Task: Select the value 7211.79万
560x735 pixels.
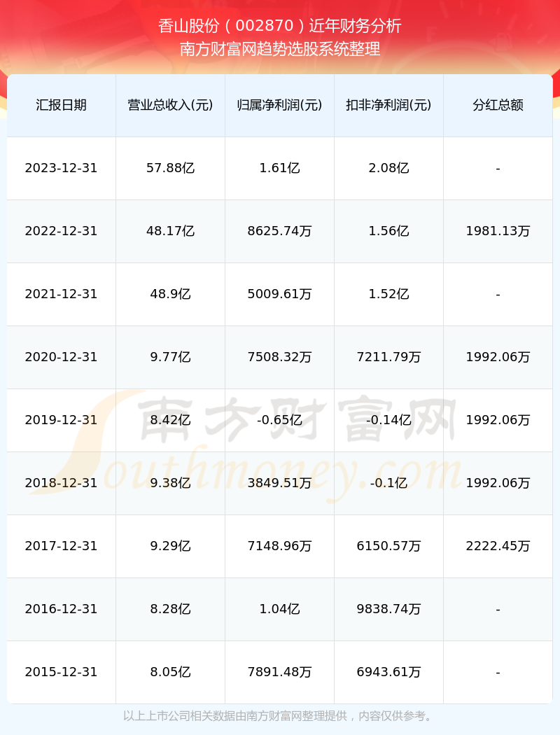Action: click(x=389, y=357)
